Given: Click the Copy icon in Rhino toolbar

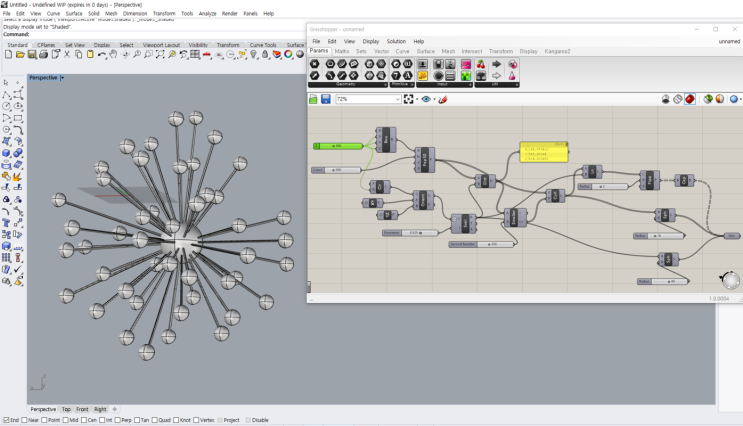Looking at the screenshot, I should (x=78, y=54).
